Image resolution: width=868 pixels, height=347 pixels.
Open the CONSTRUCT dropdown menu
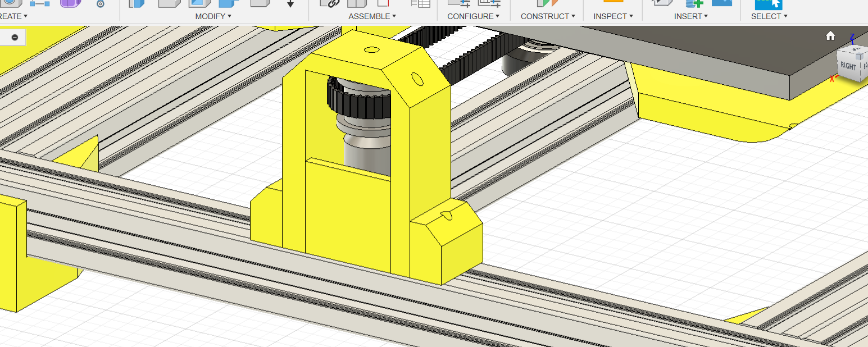(548, 16)
